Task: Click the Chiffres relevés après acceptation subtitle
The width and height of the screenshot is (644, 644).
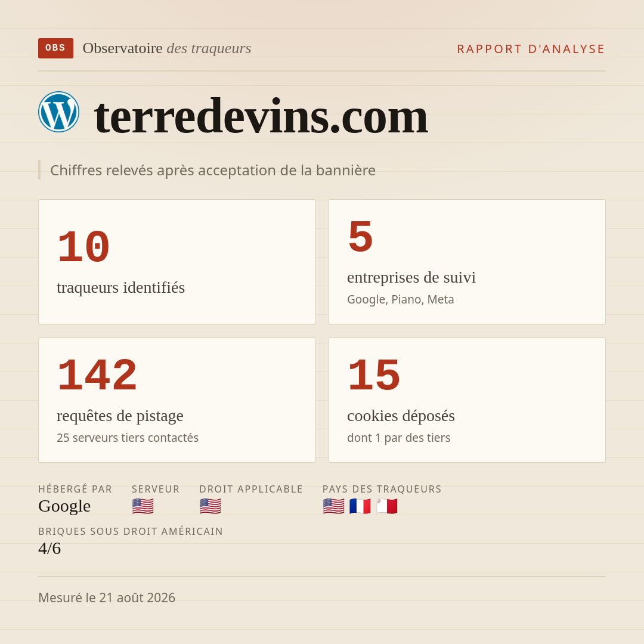Action: click(213, 171)
